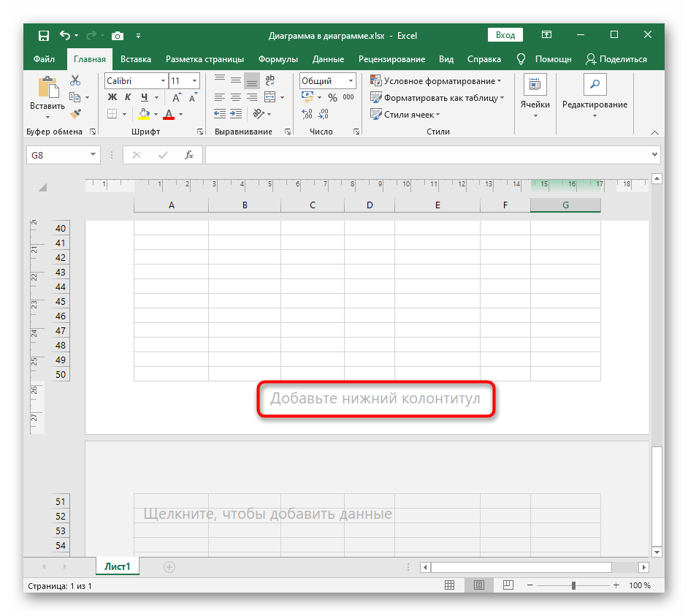Viewport: 688px width, 616px height.
Task: Add a new sheet with the plus icon
Action: pos(169,566)
